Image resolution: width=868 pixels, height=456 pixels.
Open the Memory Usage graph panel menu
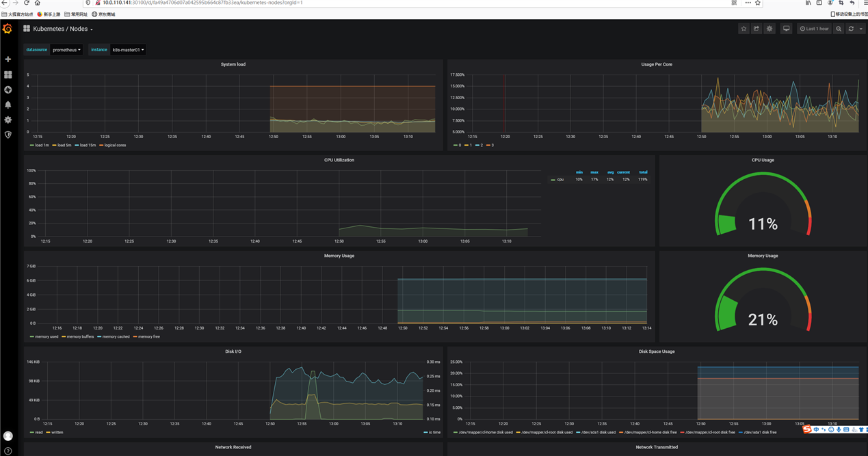pos(339,256)
